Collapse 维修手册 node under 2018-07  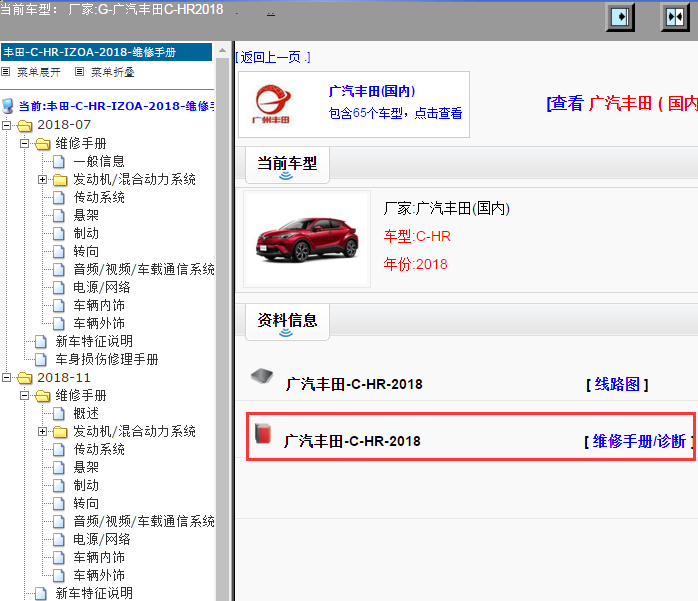pyautogui.click(x=24, y=143)
